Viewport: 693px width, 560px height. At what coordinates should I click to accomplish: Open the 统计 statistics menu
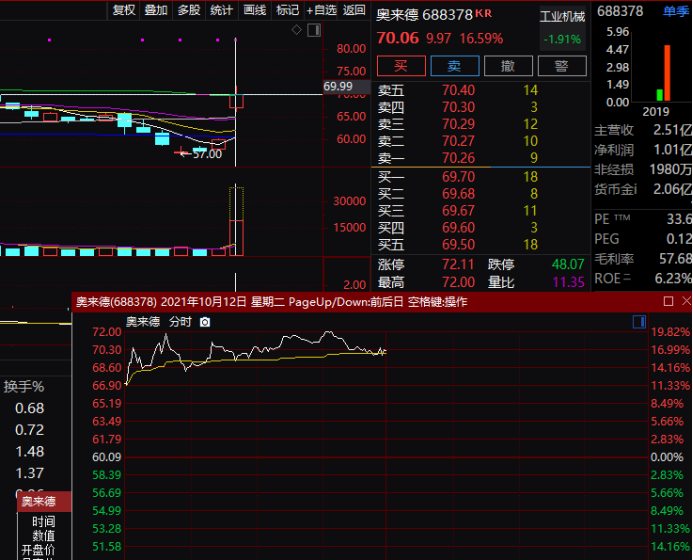point(221,10)
